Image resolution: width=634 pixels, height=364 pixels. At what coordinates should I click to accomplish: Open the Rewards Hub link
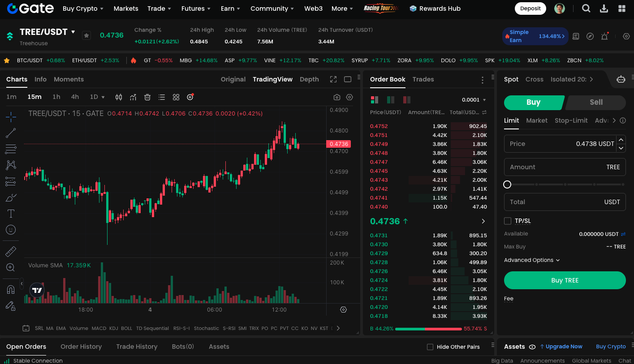435,9
